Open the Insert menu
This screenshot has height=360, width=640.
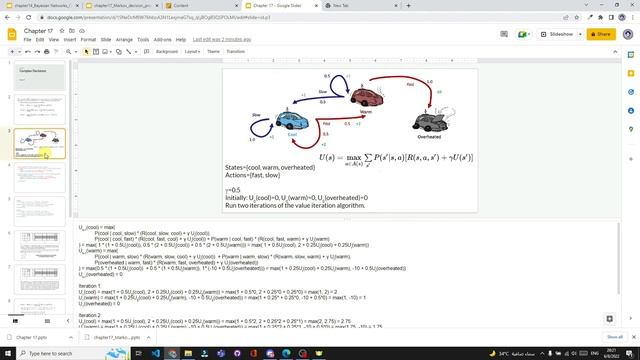(70, 40)
